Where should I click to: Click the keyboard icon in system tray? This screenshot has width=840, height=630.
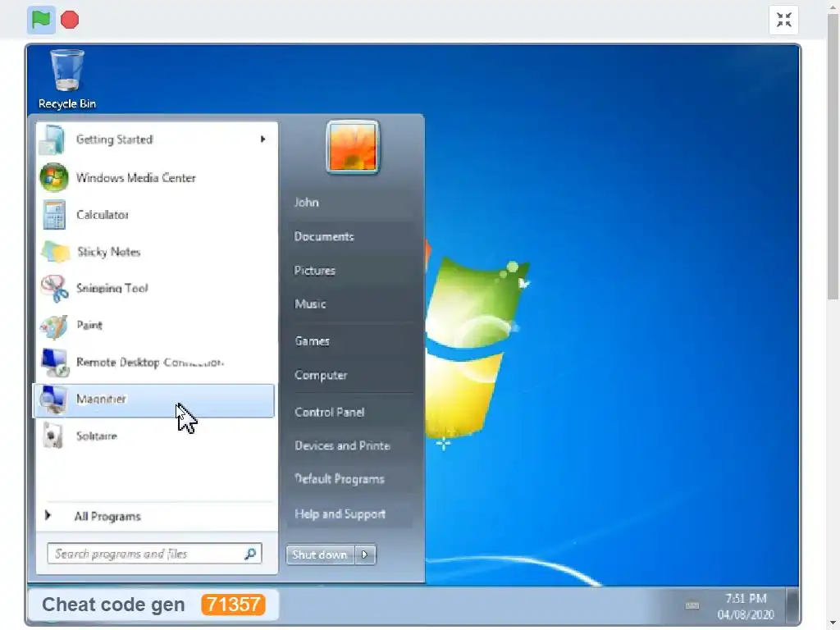pos(692,605)
